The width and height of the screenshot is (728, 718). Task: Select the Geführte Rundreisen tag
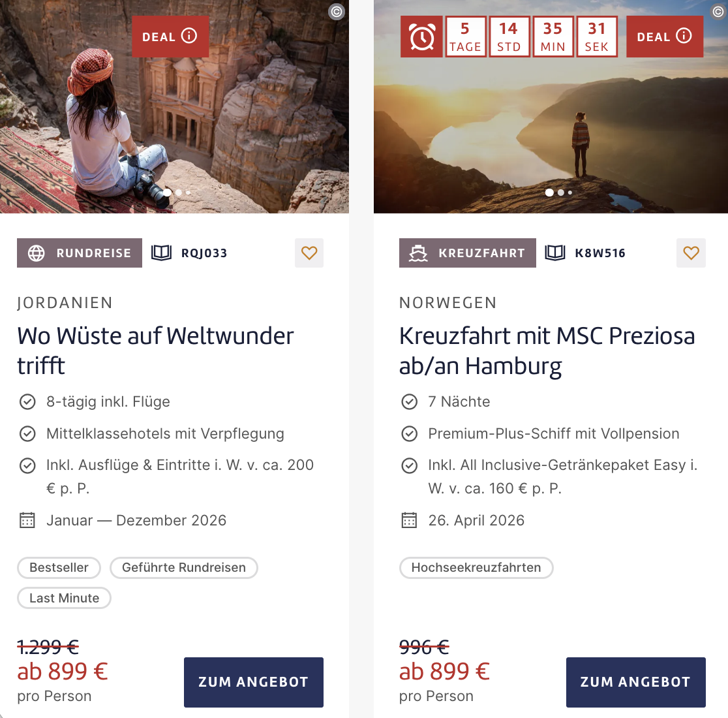(x=183, y=567)
